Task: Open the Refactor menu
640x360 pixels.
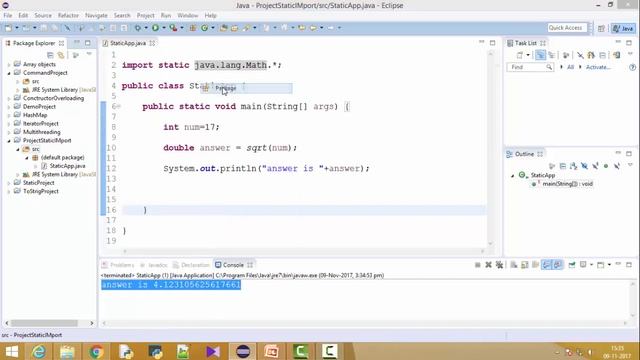Action: pos(68,16)
